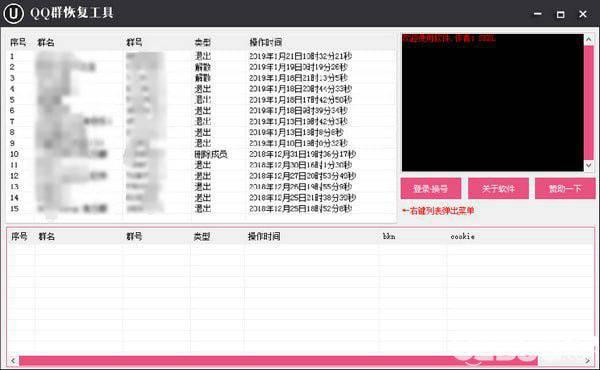The width and height of the screenshot is (600, 370).
Task: Minimize the QQ群恢复工具 window
Action: [538, 14]
